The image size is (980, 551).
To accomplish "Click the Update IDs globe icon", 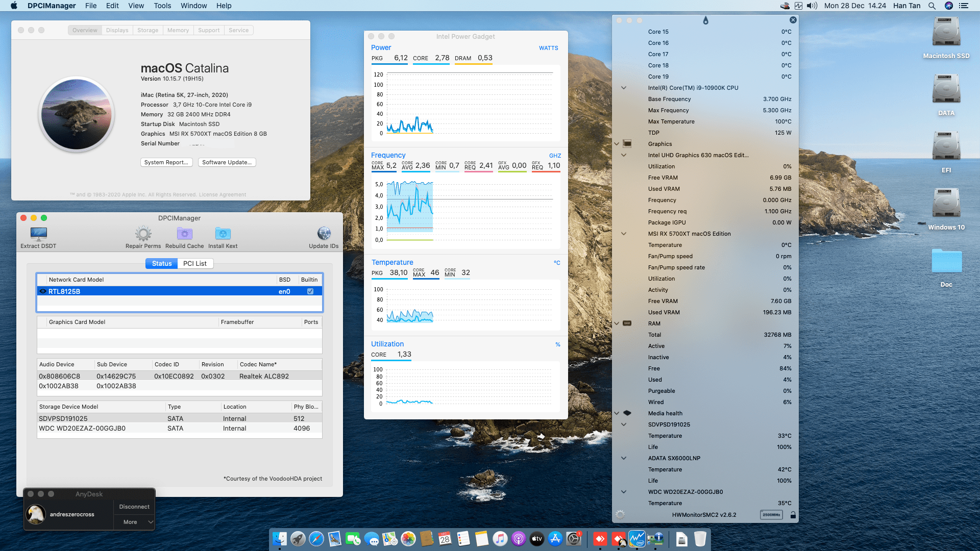I will click(324, 234).
